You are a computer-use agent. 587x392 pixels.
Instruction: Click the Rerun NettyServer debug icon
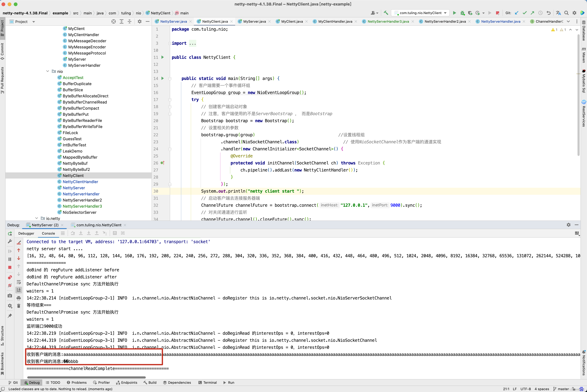point(10,234)
